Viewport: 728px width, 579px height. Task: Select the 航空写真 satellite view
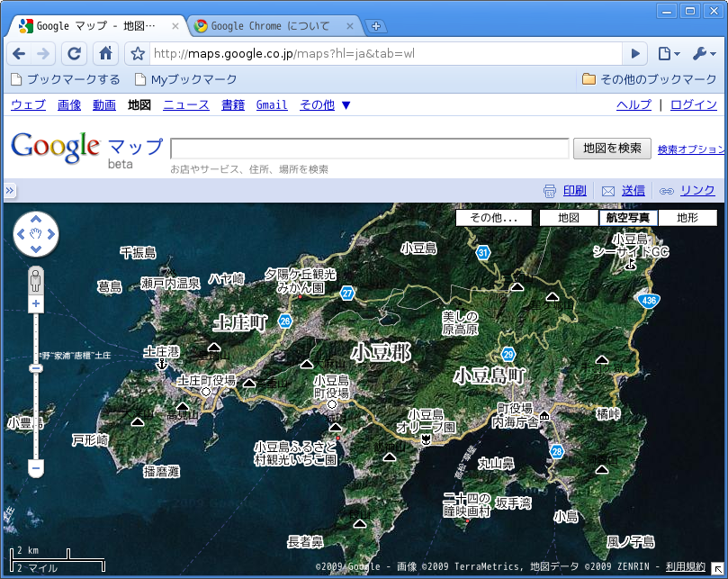(x=628, y=218)
